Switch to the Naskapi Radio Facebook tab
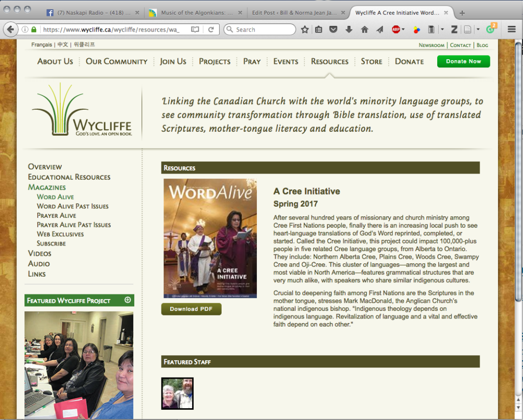This screenshot has width=523, height=420. 93,13
